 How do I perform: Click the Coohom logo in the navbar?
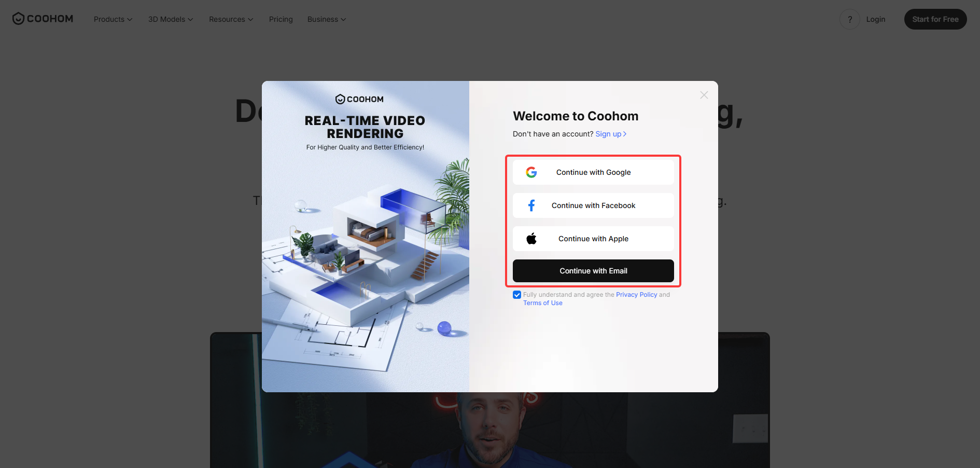43,19
